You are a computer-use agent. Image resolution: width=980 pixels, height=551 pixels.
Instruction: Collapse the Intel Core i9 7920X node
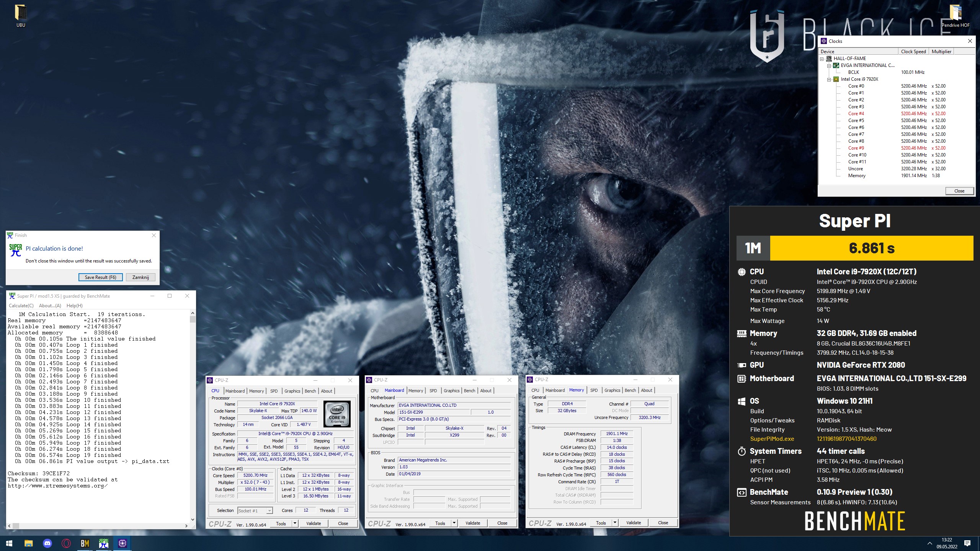[x=829, y=80]
